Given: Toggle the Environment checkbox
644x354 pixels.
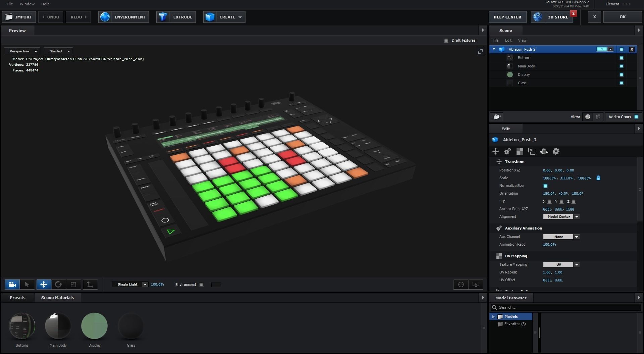Looking at the screenshot, I should tap(201, 285).
